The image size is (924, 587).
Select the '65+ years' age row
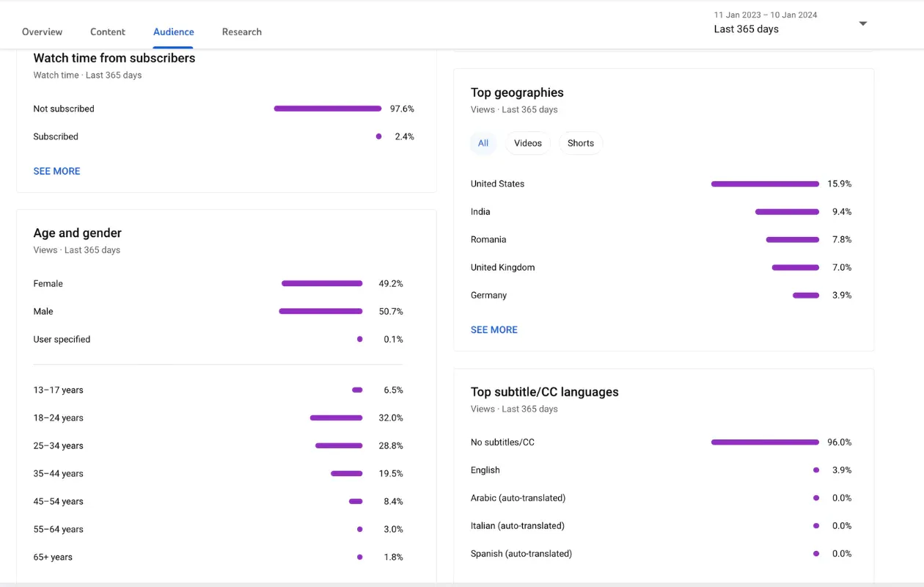tap(218, 557)
